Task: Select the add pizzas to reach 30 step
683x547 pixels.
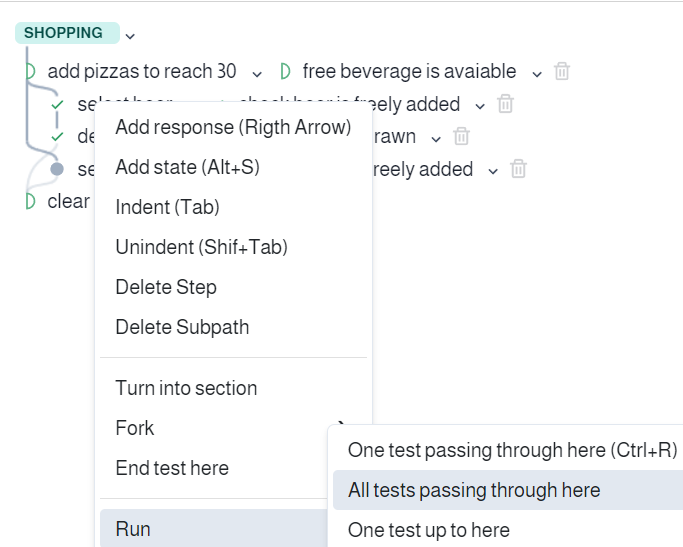Action: [x=142, y=71]
